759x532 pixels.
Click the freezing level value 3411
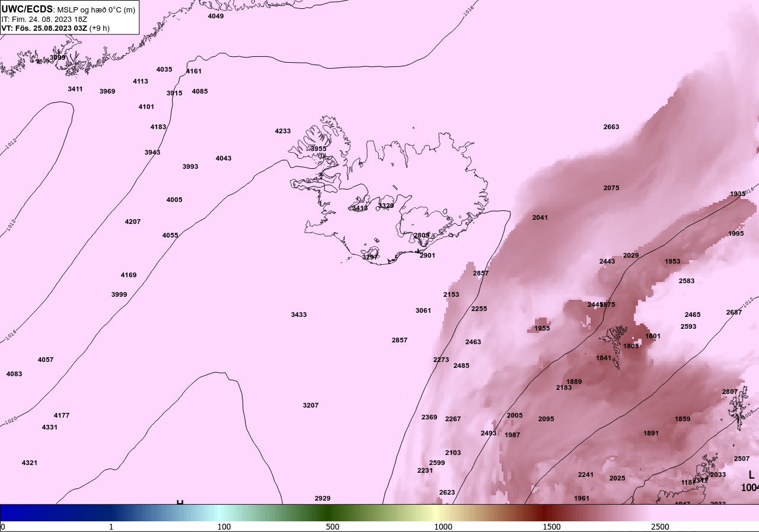(x=75, y=89)
